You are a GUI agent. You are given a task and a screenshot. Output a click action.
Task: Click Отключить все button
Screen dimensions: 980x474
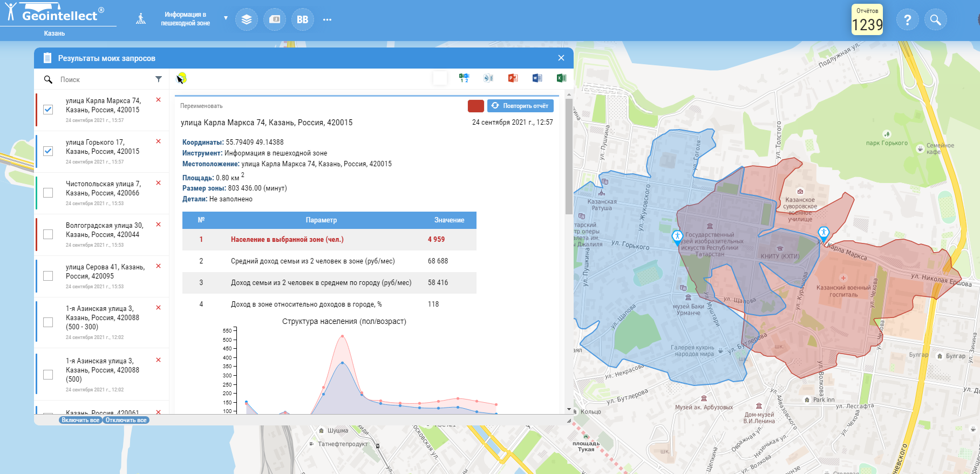126,420
